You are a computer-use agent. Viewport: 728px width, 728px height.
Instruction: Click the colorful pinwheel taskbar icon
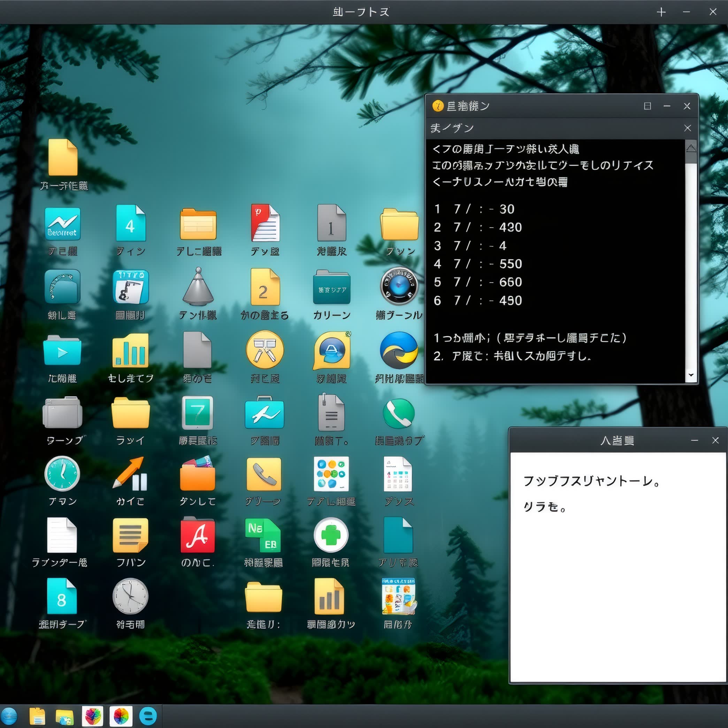(121, 716)
